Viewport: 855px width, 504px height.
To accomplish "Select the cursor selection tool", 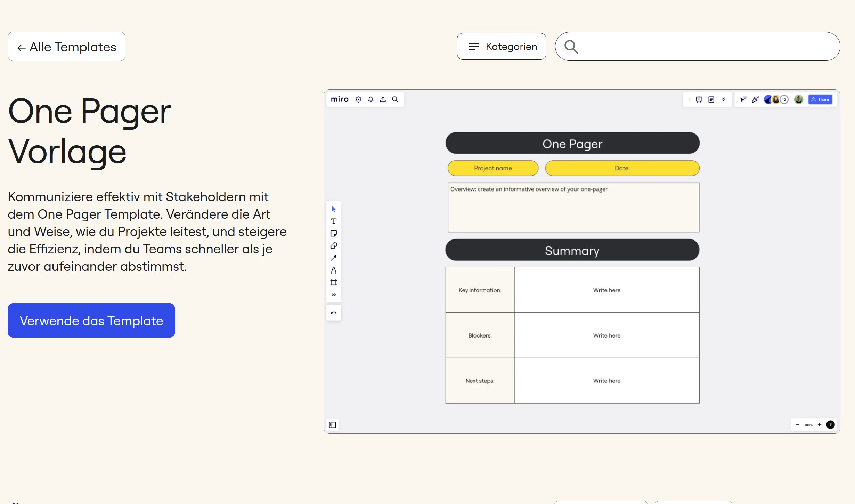I will (x=334, y=209).
